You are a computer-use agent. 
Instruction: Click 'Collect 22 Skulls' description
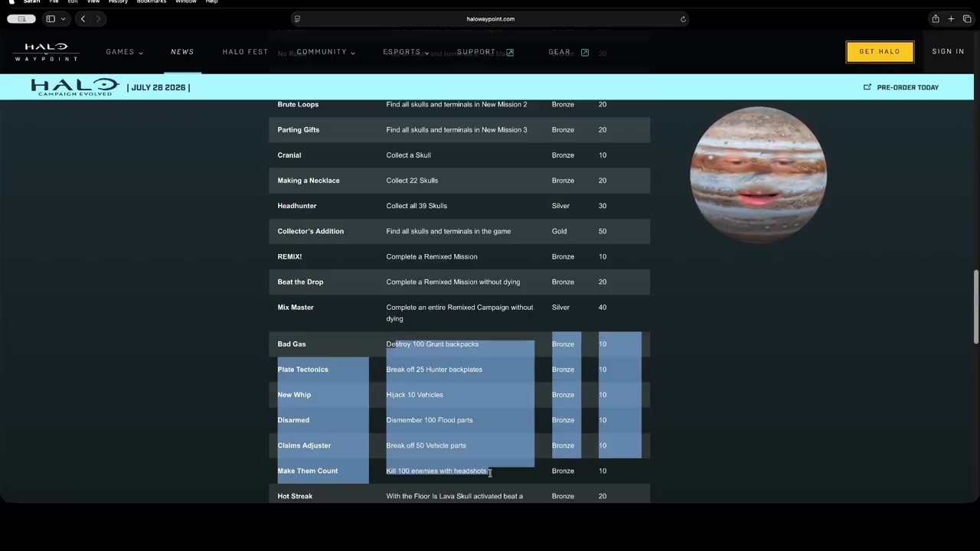[x=412, y=181]
